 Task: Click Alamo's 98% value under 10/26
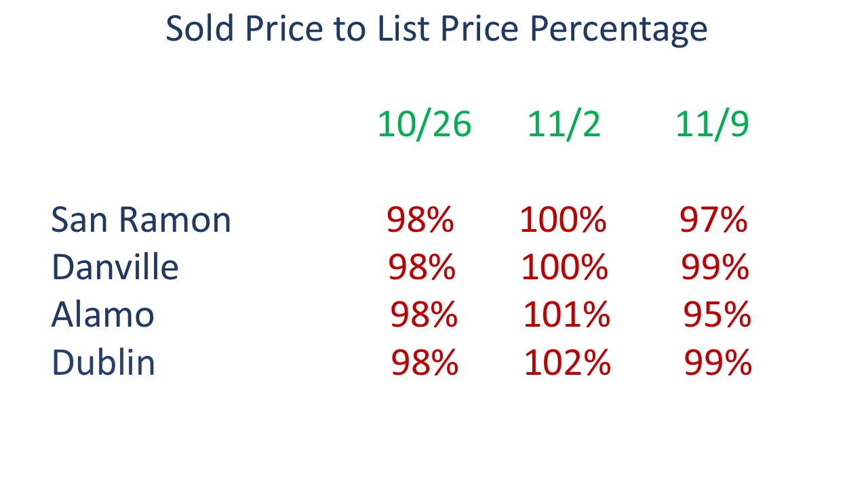point(424,315)
